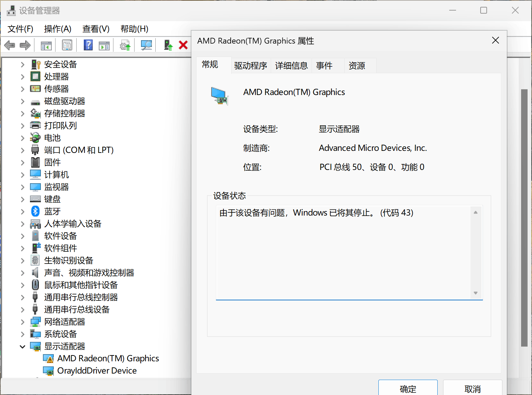Click the device status text box
Image resolution: width=532 pixels, height=395 pixels.
coord(349,253)
